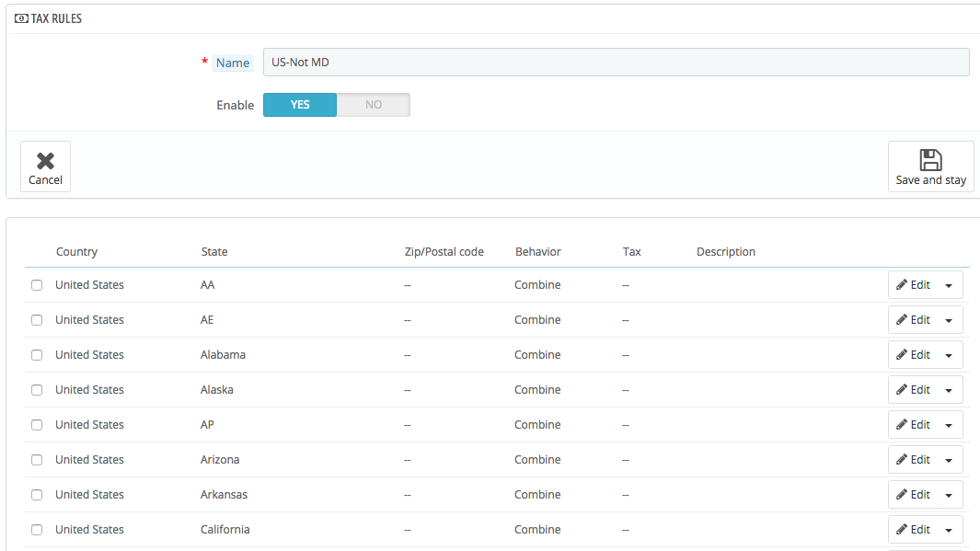Click the state cell reading AE
Viewport: 980px width, 551px height.
point(207,320)
